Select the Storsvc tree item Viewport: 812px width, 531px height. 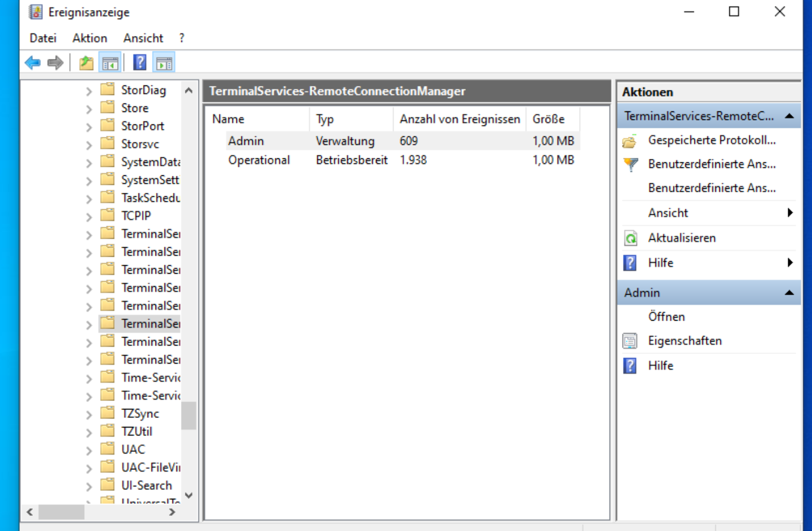(x=140, y=144)
